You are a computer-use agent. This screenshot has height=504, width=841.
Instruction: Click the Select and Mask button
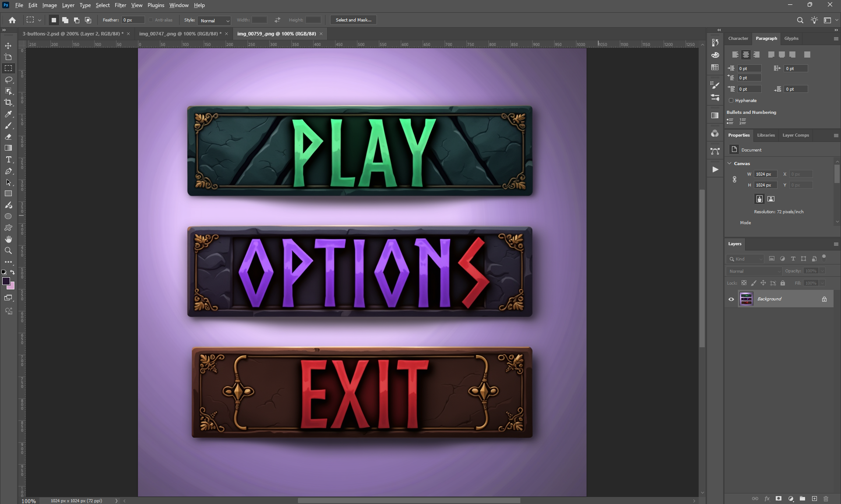coord(353,20)
